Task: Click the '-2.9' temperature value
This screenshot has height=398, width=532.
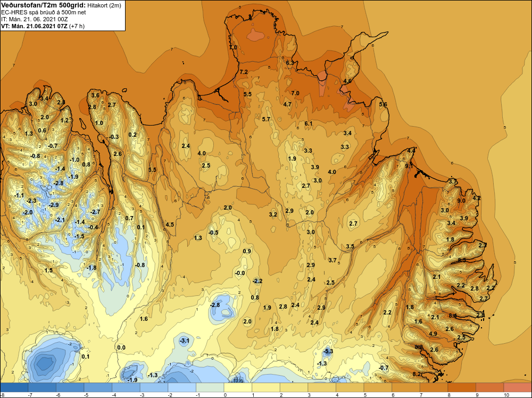Action: tap(54, 205)
